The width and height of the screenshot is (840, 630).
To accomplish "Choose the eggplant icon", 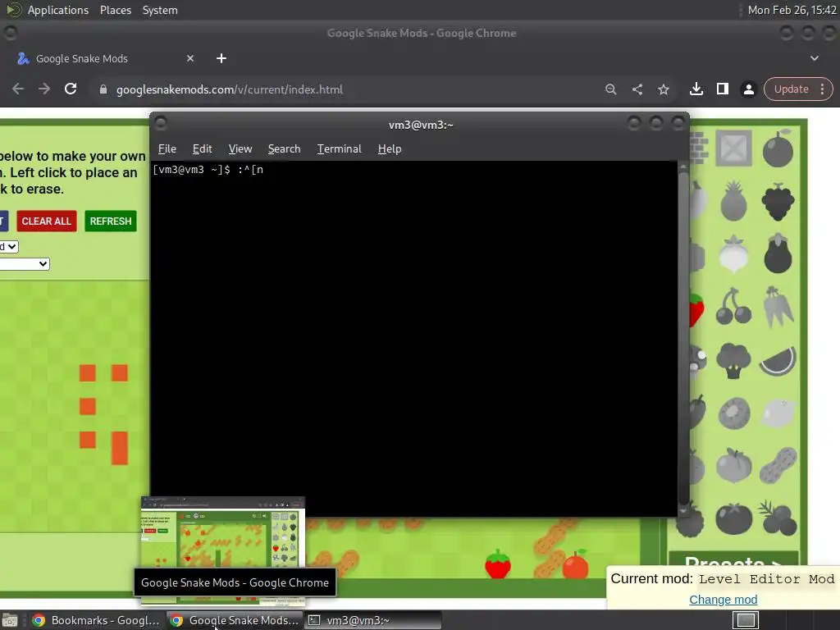I will (x=778, y=254).
